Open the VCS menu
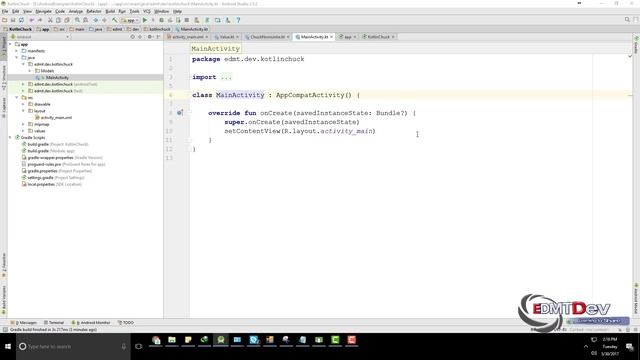640x360 pixels. 147,11
